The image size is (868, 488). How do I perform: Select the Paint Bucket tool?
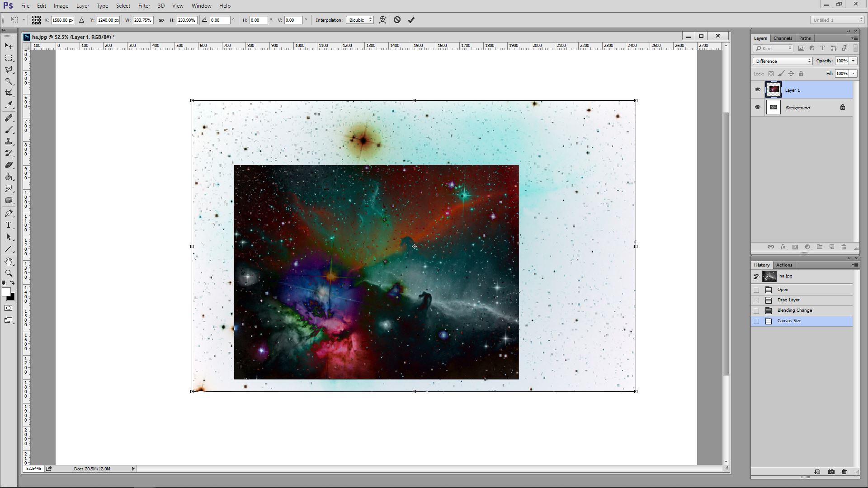9,177
